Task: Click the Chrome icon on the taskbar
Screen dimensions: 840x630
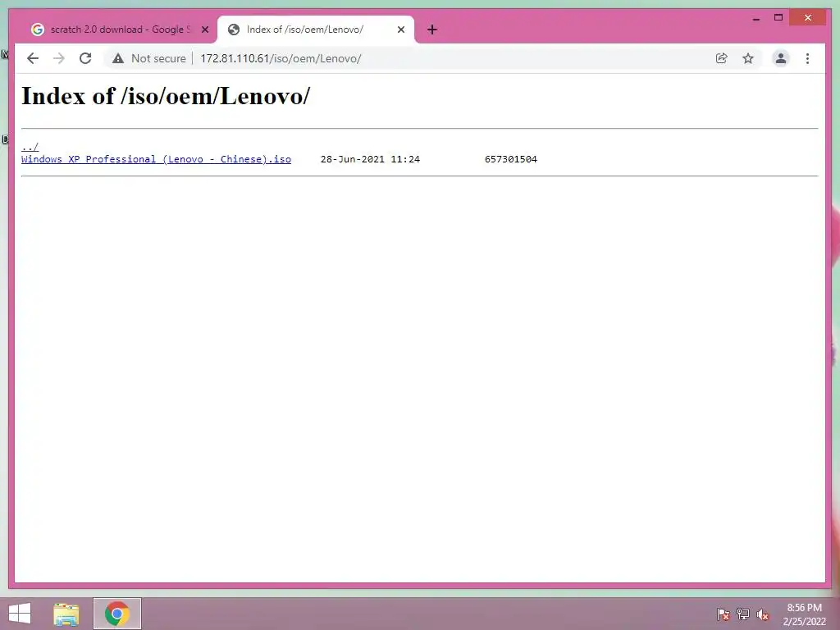Action: 116,614
